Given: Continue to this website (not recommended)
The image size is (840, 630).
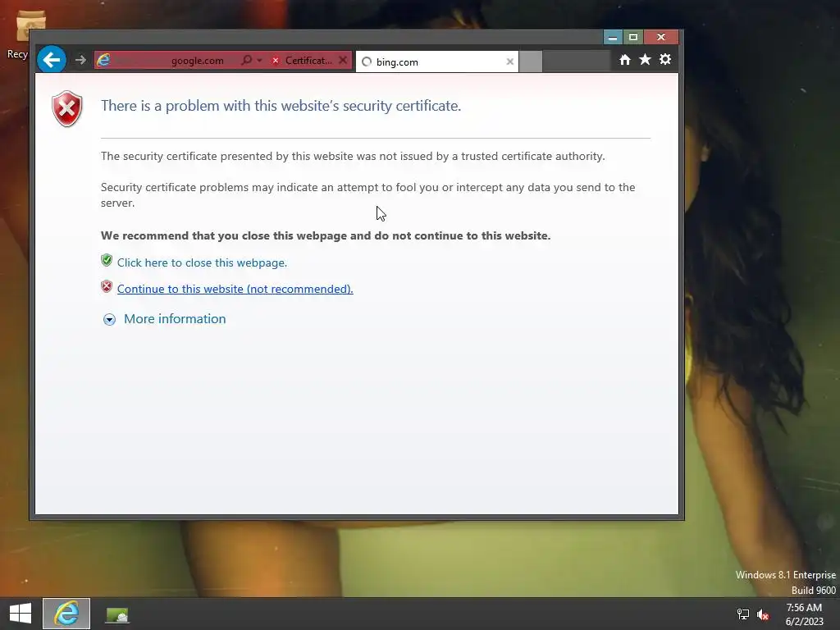Looking at the screenshot, I should pos(235,289).
